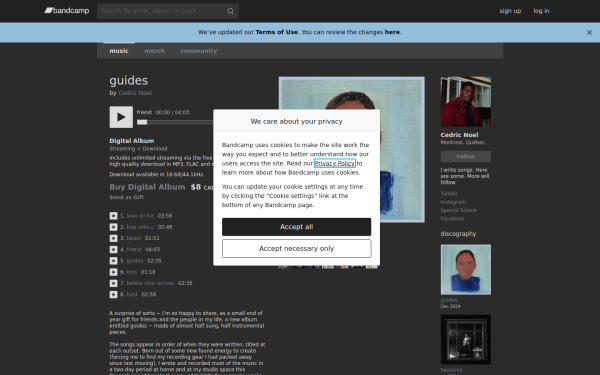Click the Accept all button
The height and width of the screenshot is (375, 600).
pyautogui.click(x=297, y=227)
